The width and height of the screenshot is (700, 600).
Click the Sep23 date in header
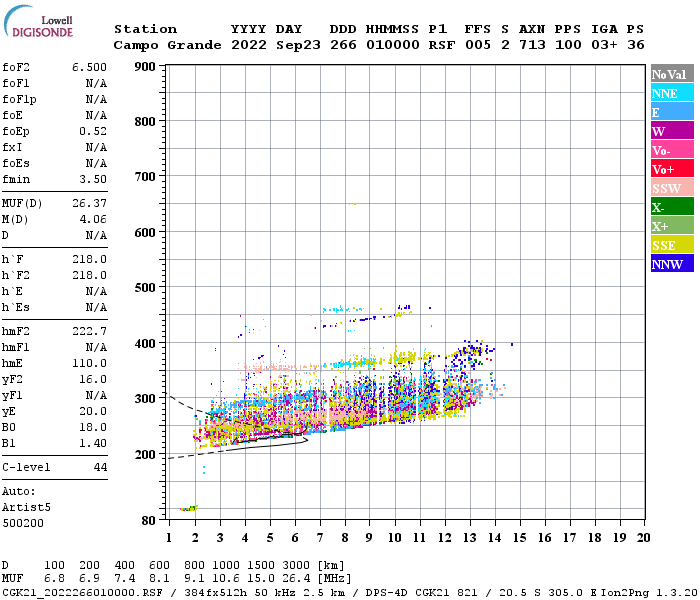pyautogui.click(x=298, y=45)
